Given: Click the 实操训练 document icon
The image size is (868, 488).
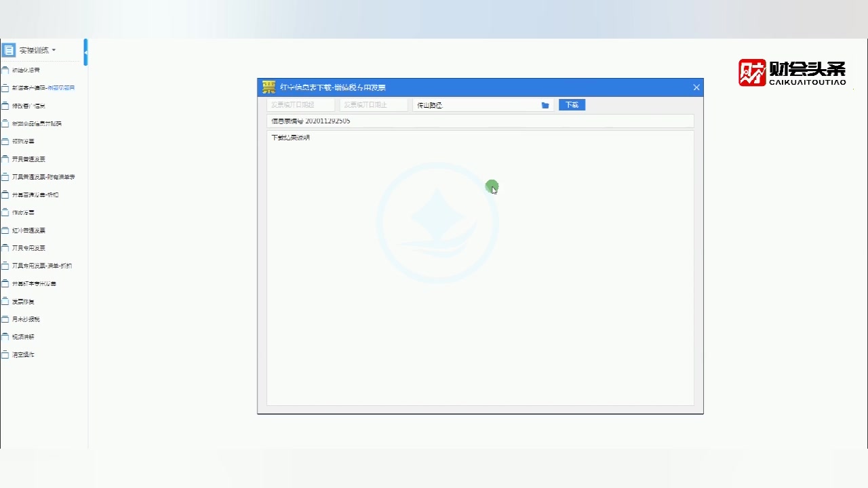Looking at the screenshot, I should pyautogui.click(x=9, y=50).
